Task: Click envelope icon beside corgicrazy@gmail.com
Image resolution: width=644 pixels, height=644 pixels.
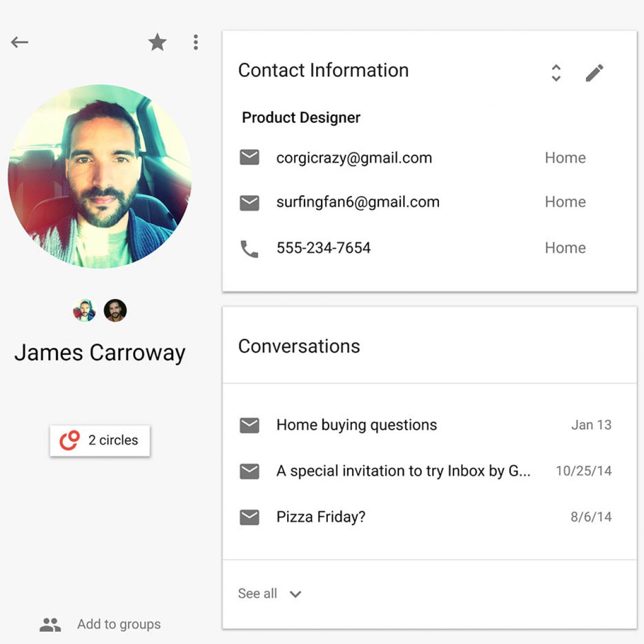Action: point(250,157)
